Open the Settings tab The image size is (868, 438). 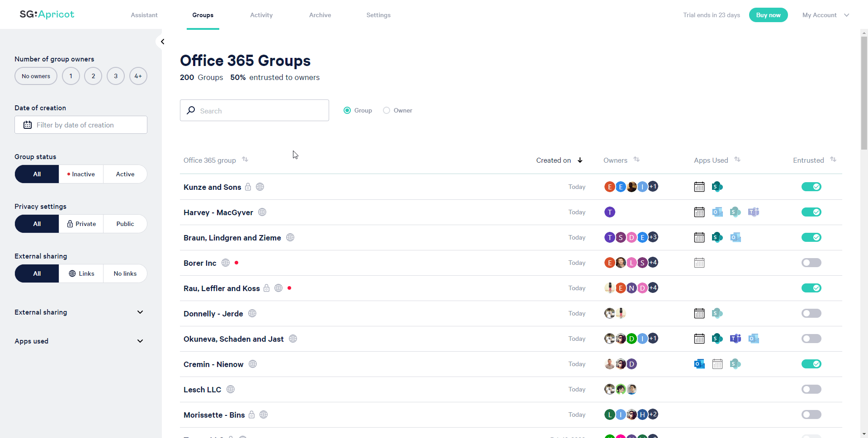[378, 15]
